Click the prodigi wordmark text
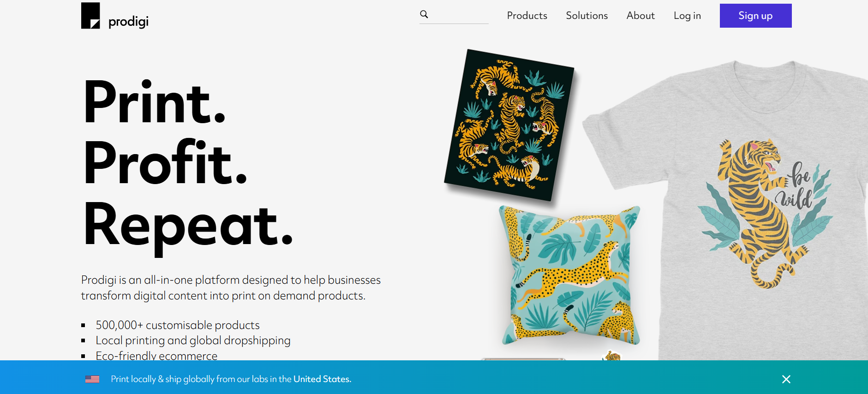This screenshot has width=868, height=394. pyautogui.click(x=128, y=22)
